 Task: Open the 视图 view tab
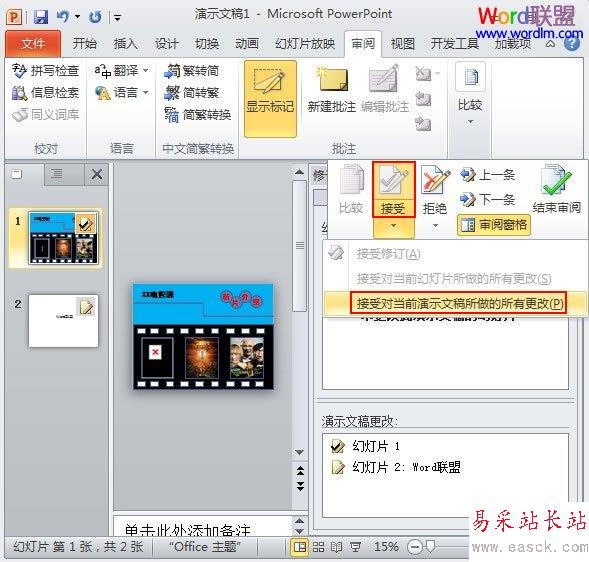pos(403,44)
